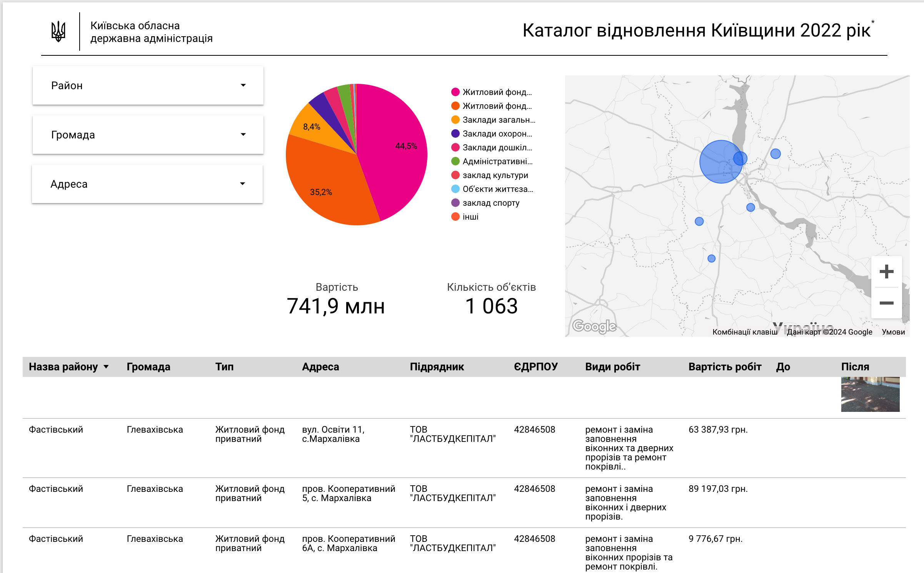Image resolution: width=924 pixels, height=573 pixels.
Task: Click cost 89 197,03 грн.
Action: pyautogui.click(x=718, y=489)
